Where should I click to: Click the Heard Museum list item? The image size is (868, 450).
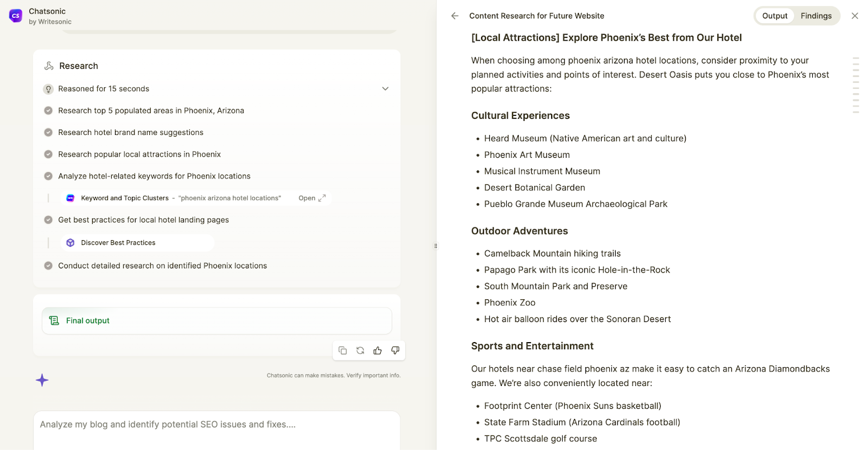(585, 138)
